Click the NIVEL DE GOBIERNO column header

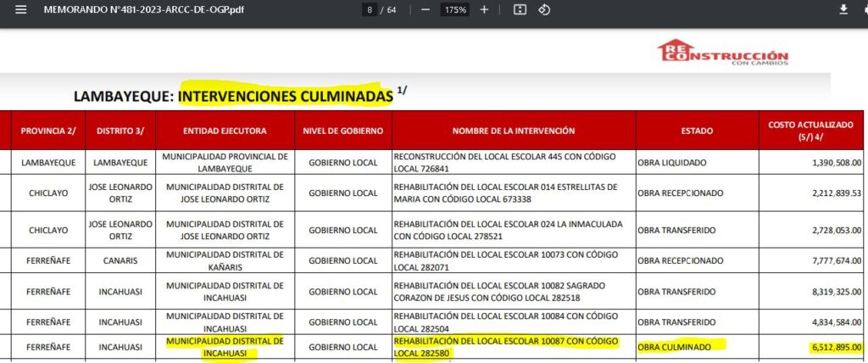[x=343, y=131]
